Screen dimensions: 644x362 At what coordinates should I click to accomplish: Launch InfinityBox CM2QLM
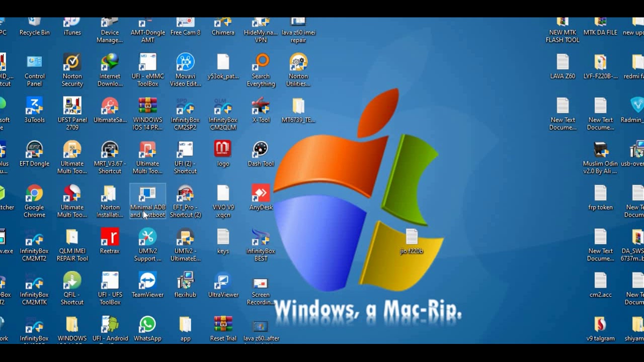(x=223, y=114)
